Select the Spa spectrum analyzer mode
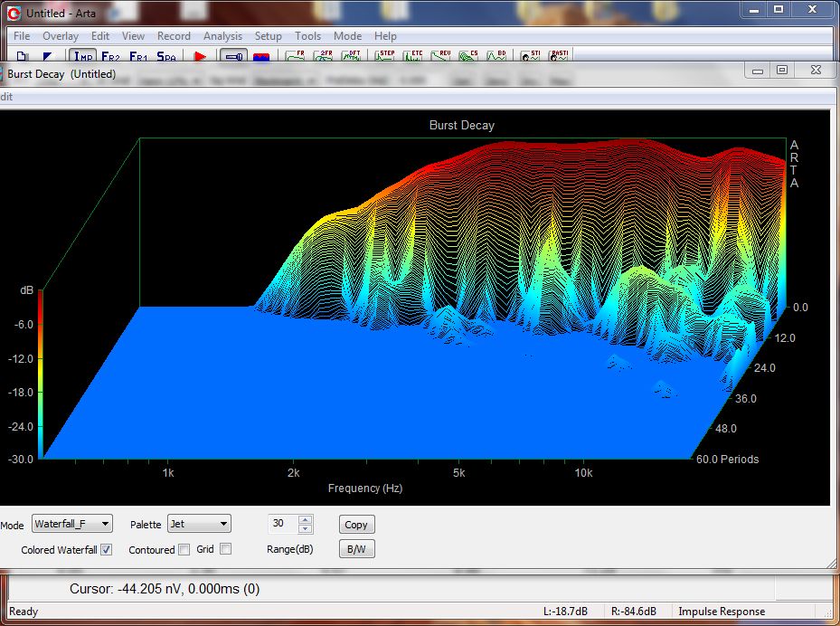Viewport: 840px width, 626px height. [165, 56]
